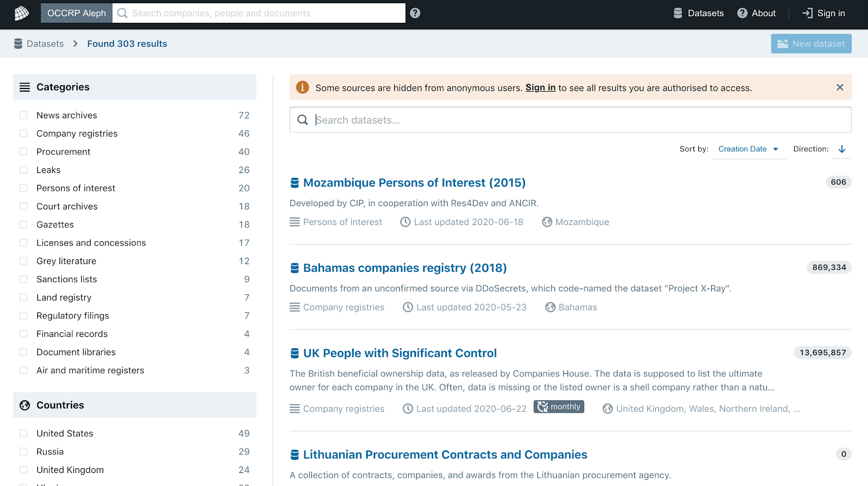Collapse the Categories filter section
Viewport: 868px width, 486px height.
click(x=135, y=87)
